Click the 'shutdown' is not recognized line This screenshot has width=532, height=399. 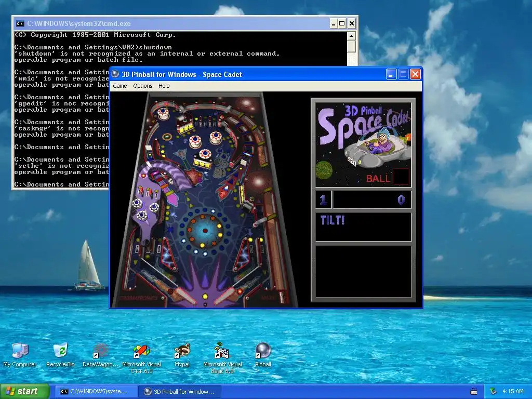click(x=147, y=54)
